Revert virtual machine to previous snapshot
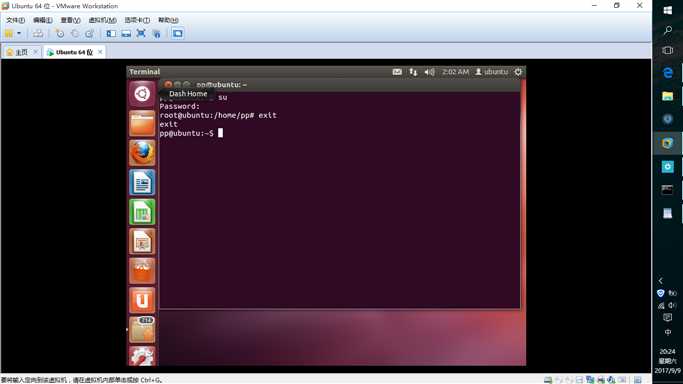The height and width of the screenshot is (384, 683). coord(74,34)
